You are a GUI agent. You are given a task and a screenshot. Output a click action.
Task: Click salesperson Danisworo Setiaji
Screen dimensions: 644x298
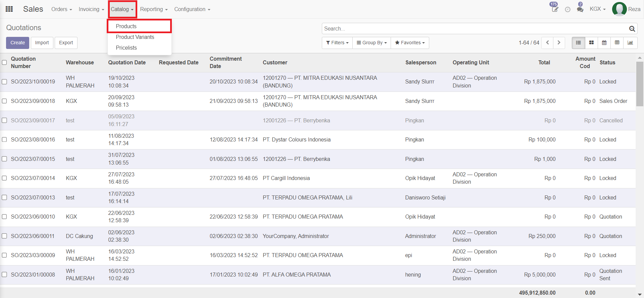tap(426, 197)
